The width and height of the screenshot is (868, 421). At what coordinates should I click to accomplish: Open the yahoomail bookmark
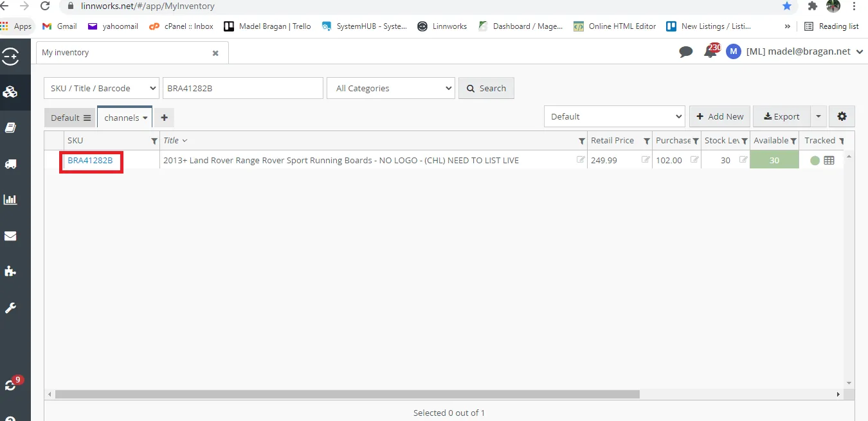click(x=113, y=26)
